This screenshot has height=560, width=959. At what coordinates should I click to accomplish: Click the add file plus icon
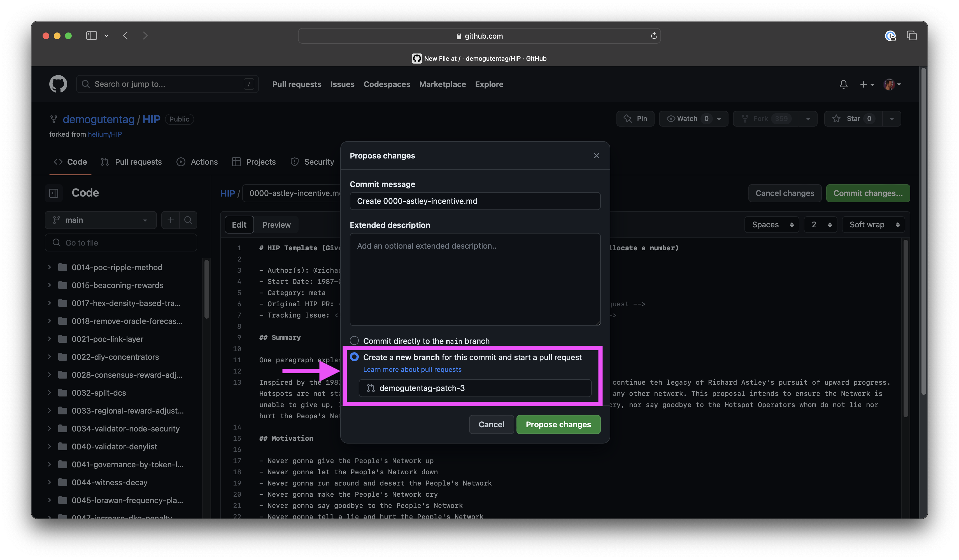click(x=171, y=220)
